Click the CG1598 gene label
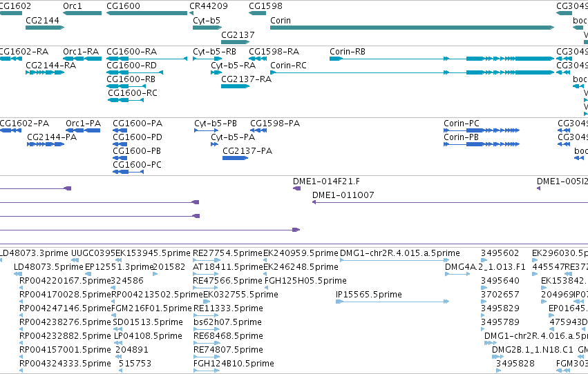Screen dimensions: 588x374 click(x=265, y=6)
